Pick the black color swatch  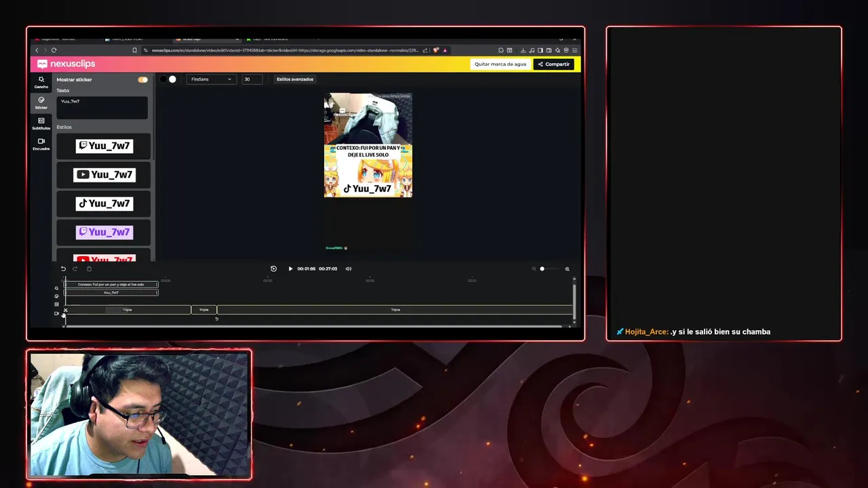click(x=163, y=79)
